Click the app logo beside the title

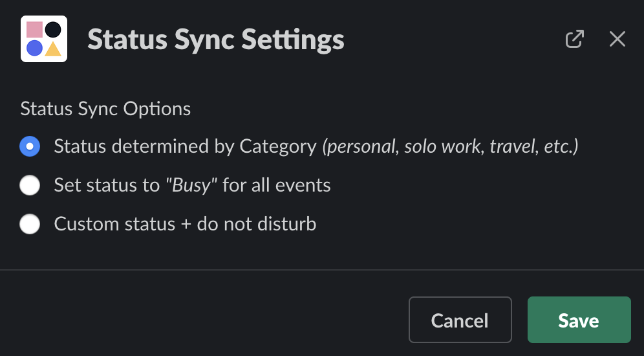44,39
